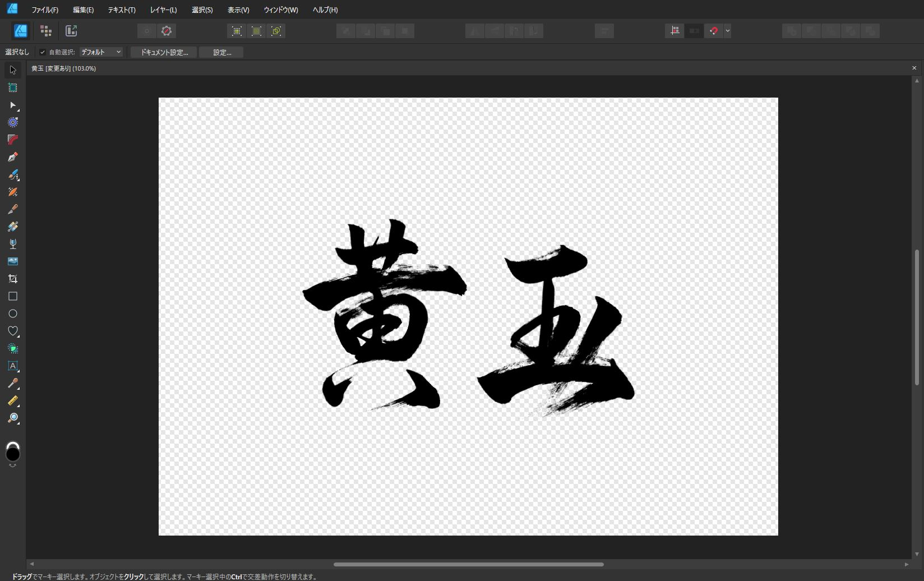924x581 pixels.
Task: Choose the Artboard tool
Action: [13, 87]
